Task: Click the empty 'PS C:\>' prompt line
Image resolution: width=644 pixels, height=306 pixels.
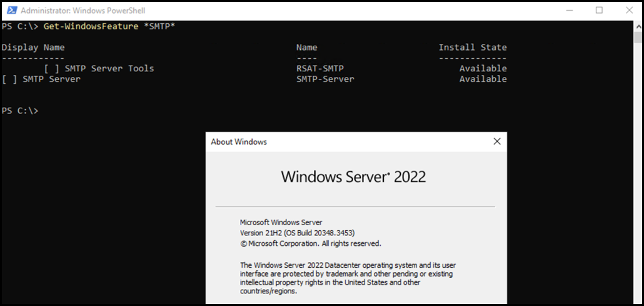Action: [20, 111]
